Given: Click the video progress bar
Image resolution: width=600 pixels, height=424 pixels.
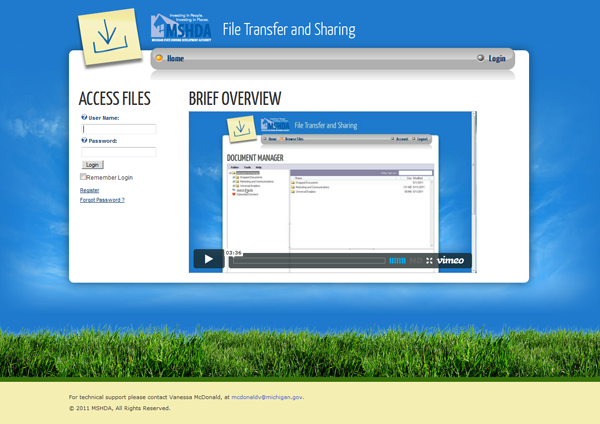Looking at the screenshot, I should (309, 261).
